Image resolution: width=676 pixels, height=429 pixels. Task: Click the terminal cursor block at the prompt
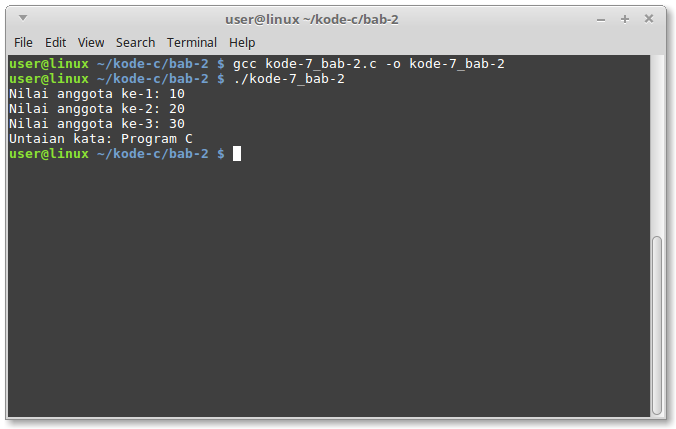click(237, 154)
